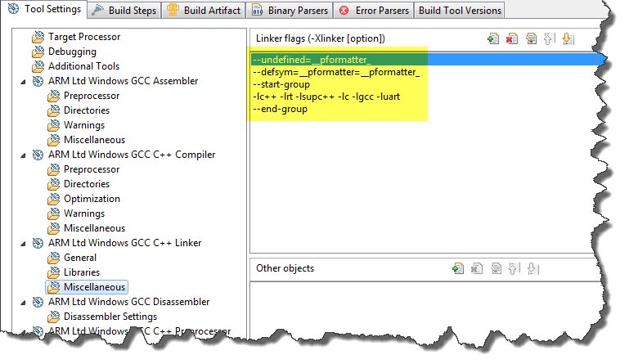Click Add icon in Other objects
629x364 pixels.
(459, 268)
